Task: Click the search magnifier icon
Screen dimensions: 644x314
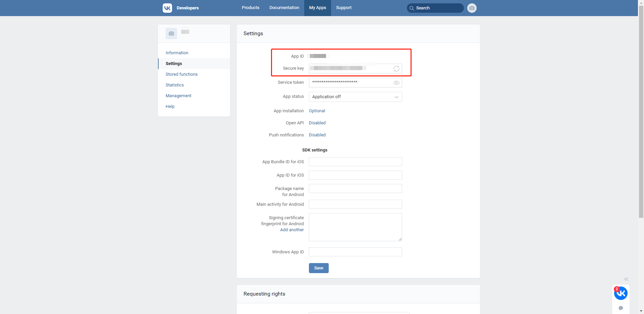Action: (x=412, y=8)
